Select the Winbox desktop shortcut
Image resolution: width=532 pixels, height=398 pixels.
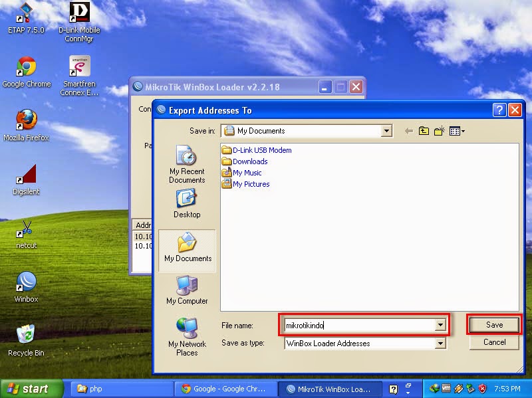(x=26, y=286)
